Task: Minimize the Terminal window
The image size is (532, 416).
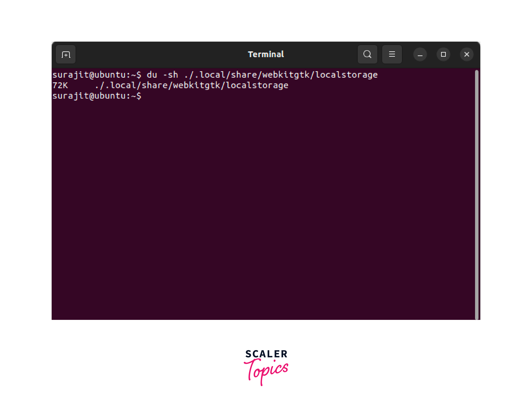Action: pyautogui.click(x=420, y=55)
